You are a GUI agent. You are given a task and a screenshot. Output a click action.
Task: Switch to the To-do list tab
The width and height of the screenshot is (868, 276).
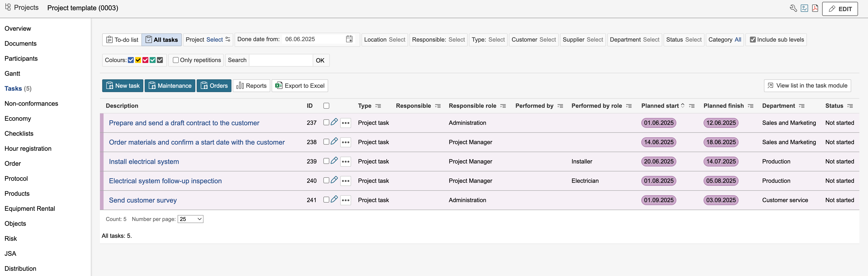(122, 40)
